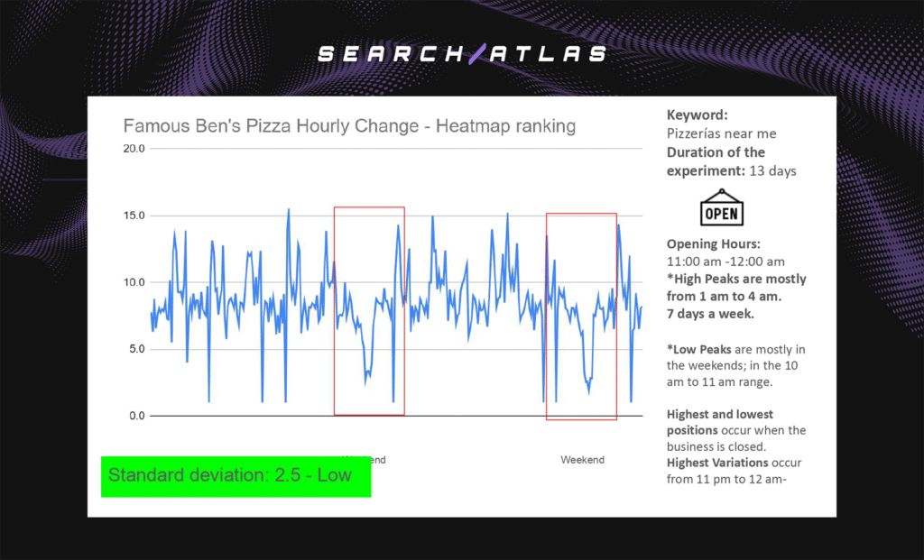
Task: Click the '5.0' y-axis label
Action: tap(136, 349)
